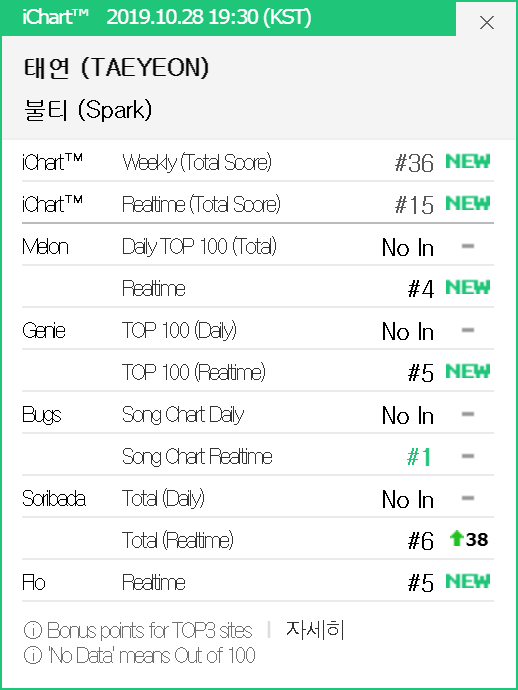This screenshot has width=518, height=690.
Task: Open the 자세히 details link
Action: (x=315, y=629)
